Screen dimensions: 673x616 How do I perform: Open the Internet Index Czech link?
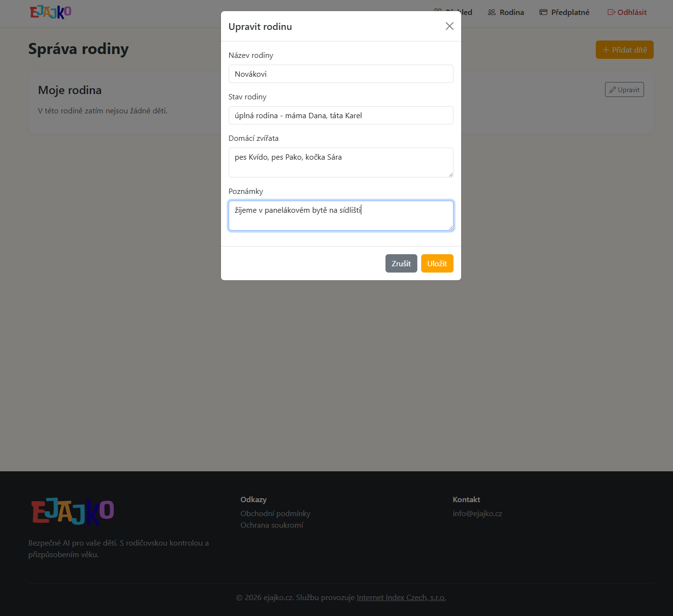pos(401,597)
